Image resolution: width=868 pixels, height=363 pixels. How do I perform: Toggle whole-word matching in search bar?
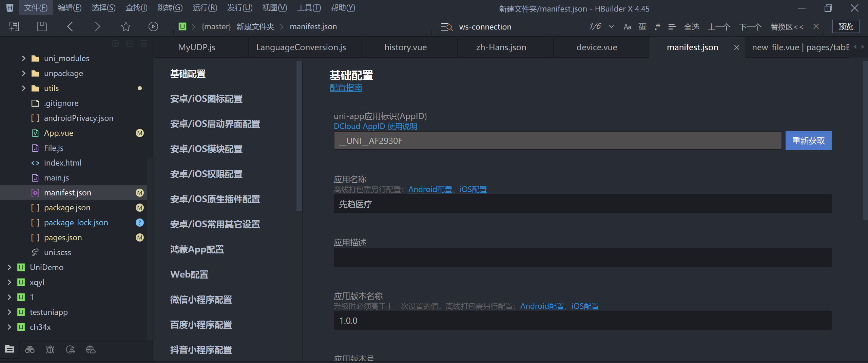[x=642, y=26]
